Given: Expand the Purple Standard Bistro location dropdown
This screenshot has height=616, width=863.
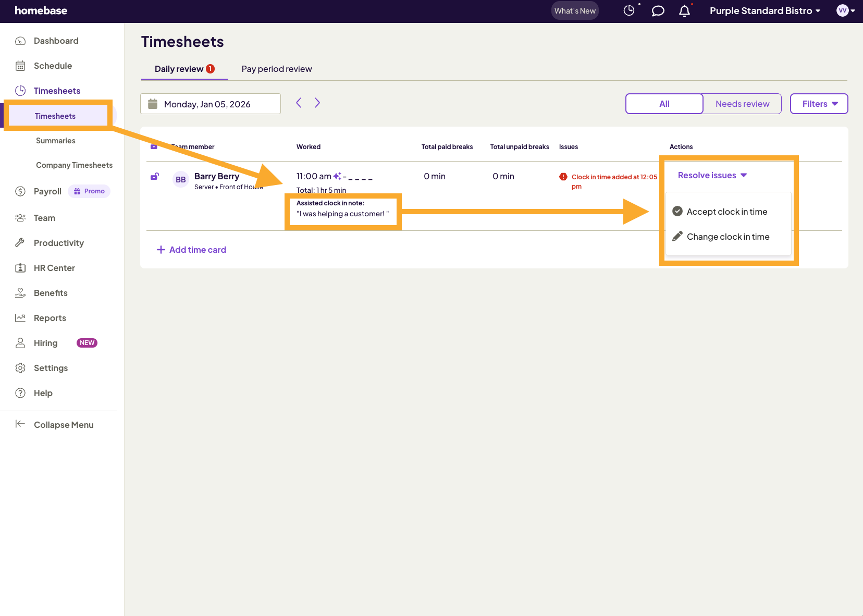Looking at the screenshot, I should point(765,10).
